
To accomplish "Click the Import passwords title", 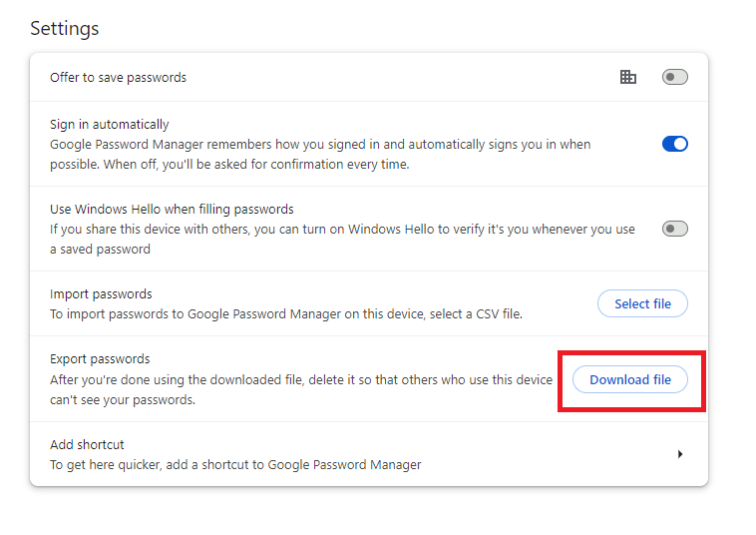I will point(101,294).
